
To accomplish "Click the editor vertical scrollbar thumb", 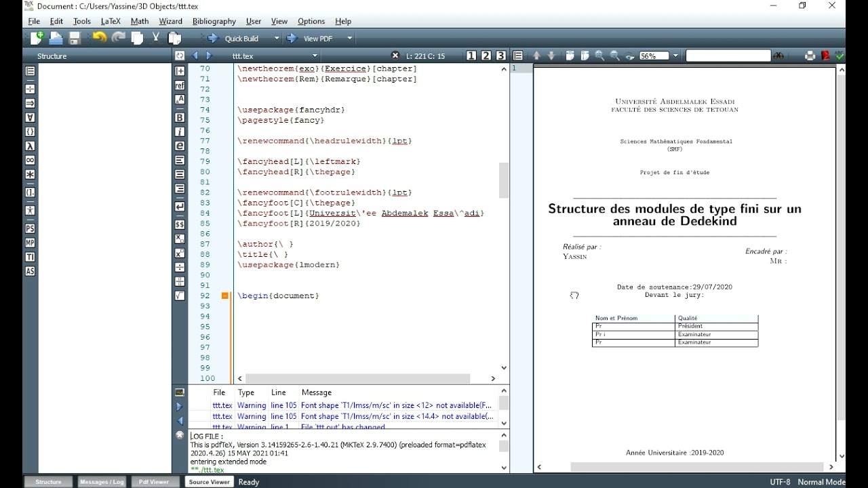I will click(x=504, y=180).
